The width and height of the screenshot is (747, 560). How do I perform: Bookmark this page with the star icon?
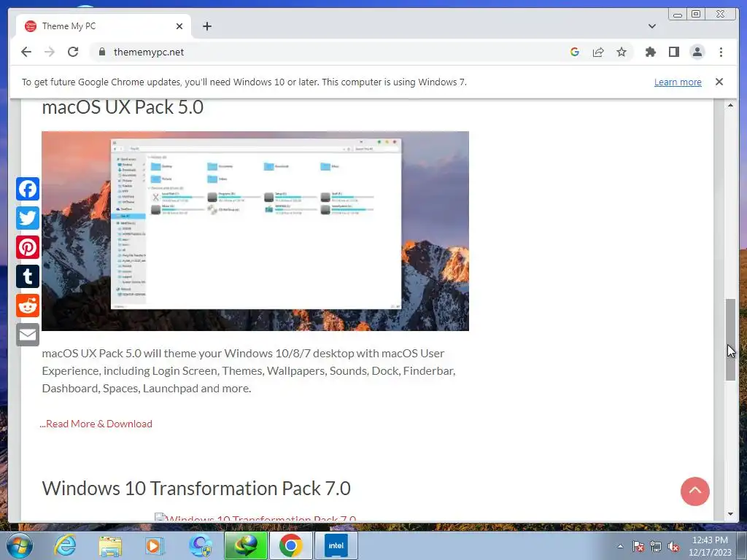click(x=622, y=52)
